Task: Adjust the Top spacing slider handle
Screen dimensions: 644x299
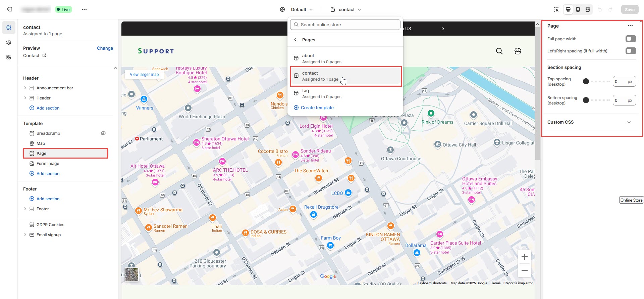Action: (x=586, y=81)
